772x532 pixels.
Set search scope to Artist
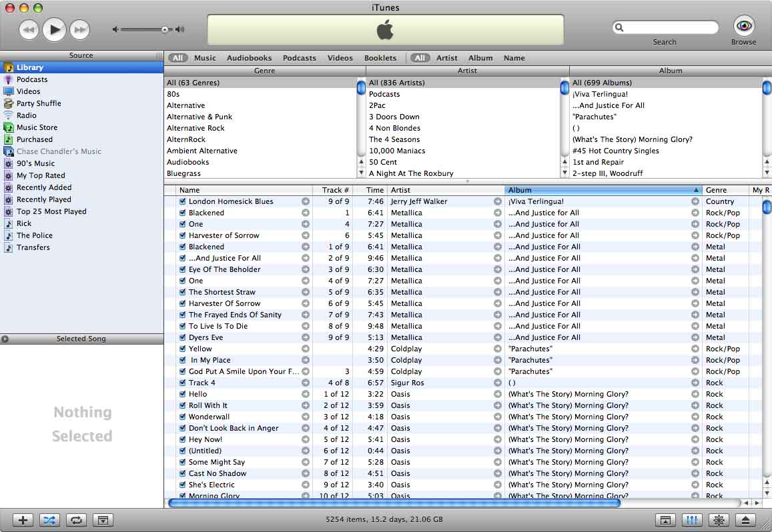[x=446, y=57]
